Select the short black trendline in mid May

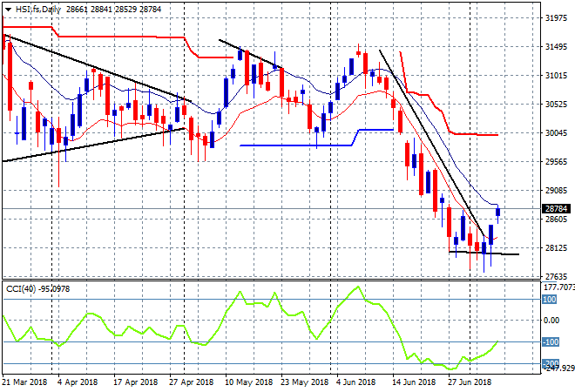tap(250, 53)
